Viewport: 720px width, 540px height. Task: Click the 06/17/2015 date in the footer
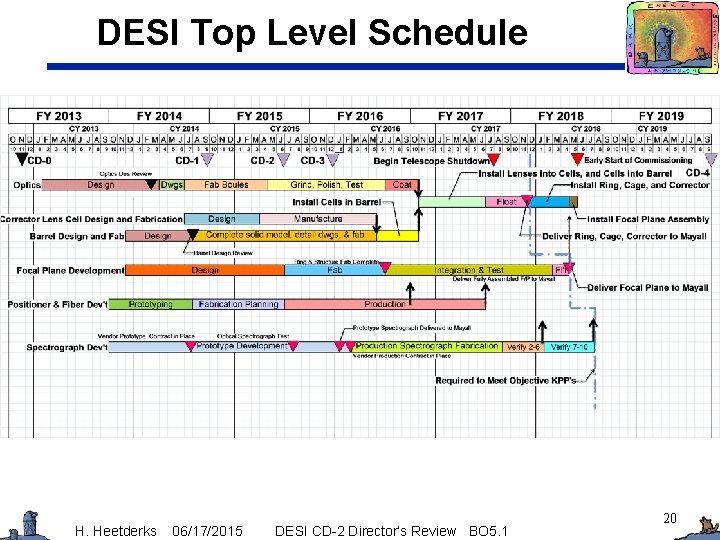point(207,531)
